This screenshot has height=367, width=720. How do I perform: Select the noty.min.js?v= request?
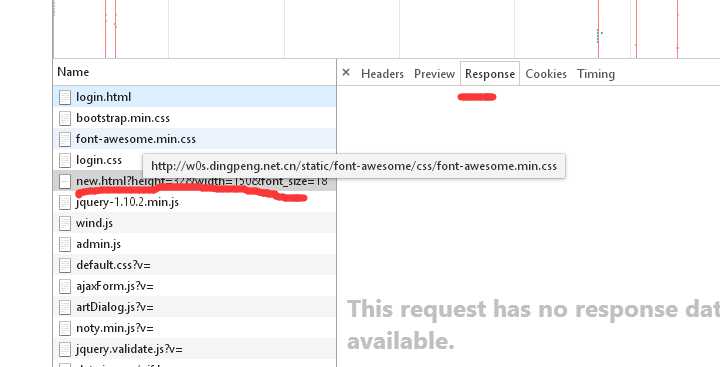[195, 328]
